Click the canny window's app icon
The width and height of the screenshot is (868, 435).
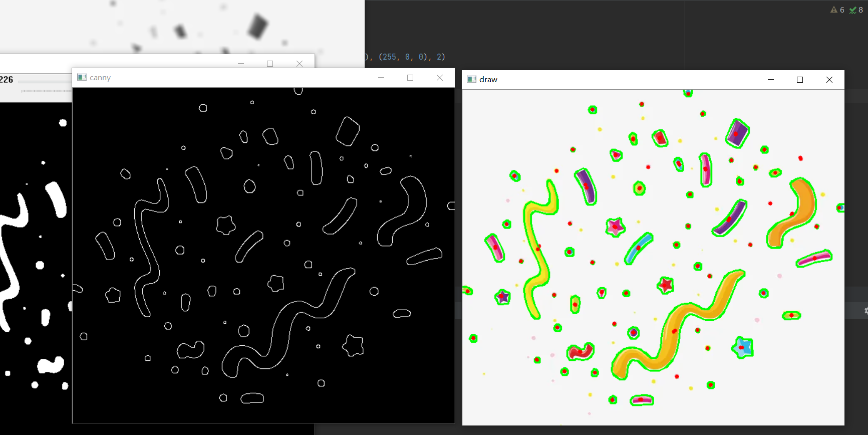tap(82, 77)
